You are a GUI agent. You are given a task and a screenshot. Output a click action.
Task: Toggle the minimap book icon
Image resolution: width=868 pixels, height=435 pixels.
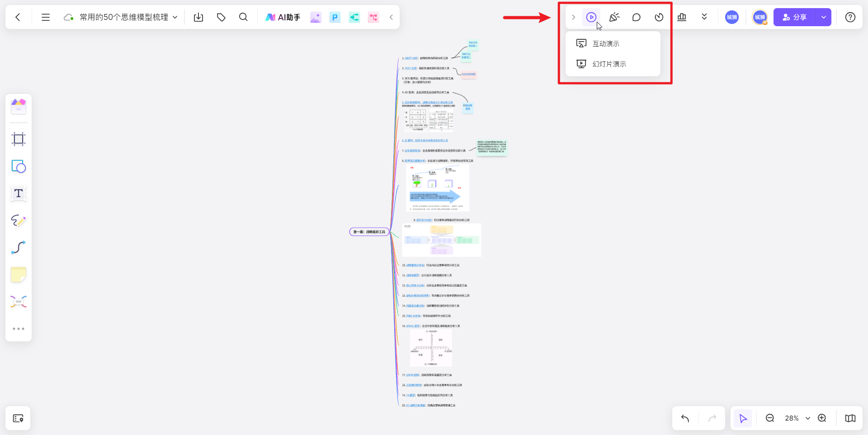click(850, 418)
